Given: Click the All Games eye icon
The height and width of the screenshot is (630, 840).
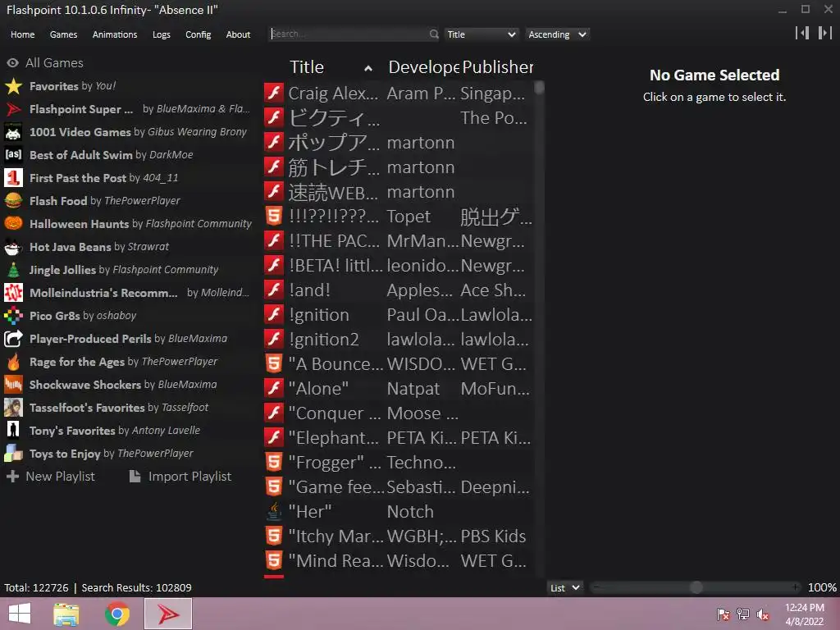Looking at the screenshot, I should [13, 63].
